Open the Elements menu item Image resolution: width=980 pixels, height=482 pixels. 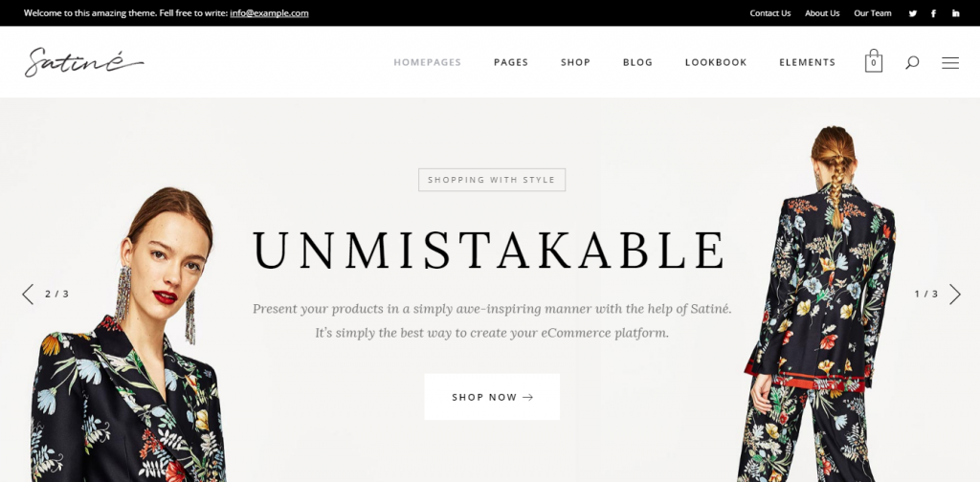coord(807,62)
